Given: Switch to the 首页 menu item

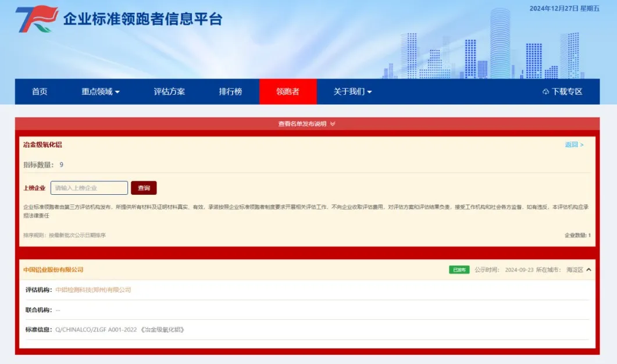Looking at the screenshot, I should [39, 92].
